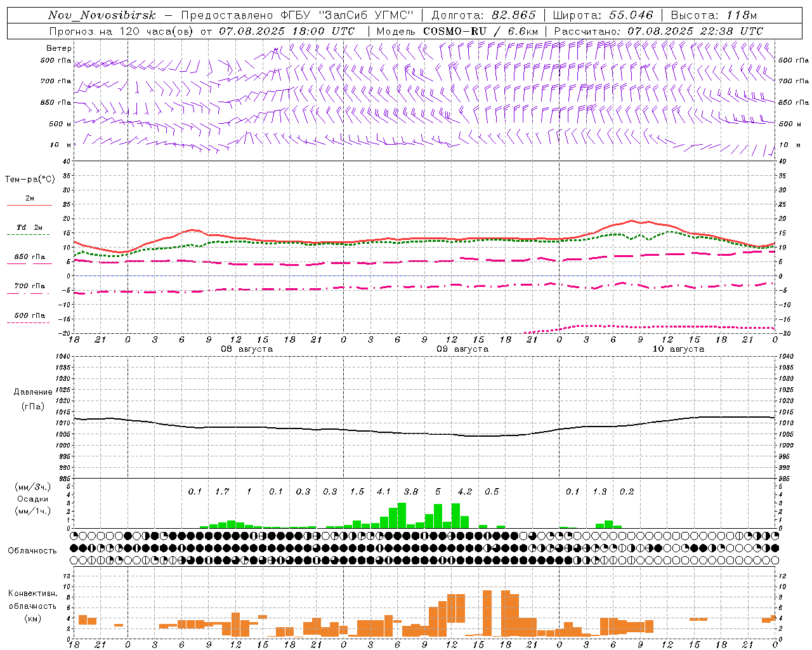The image size is (812, 650).
Task: Click the 4.1 precipitation value
Action: pos(384,491)
